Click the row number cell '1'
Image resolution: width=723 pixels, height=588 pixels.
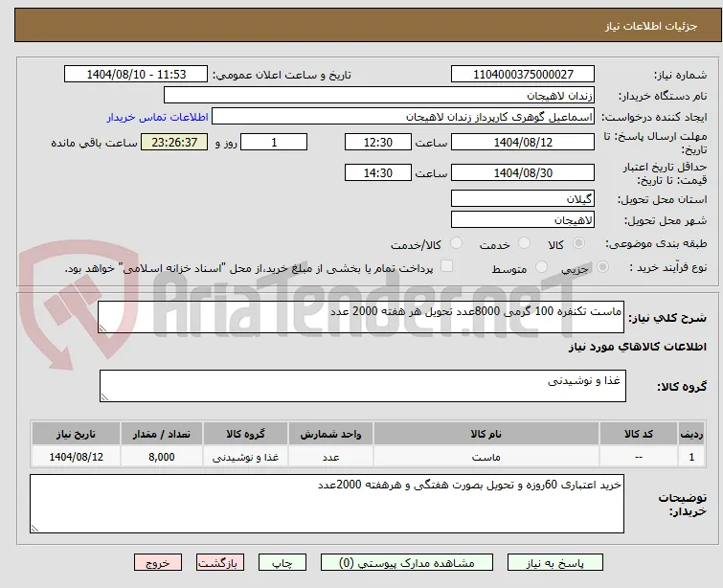pos(691,457)
